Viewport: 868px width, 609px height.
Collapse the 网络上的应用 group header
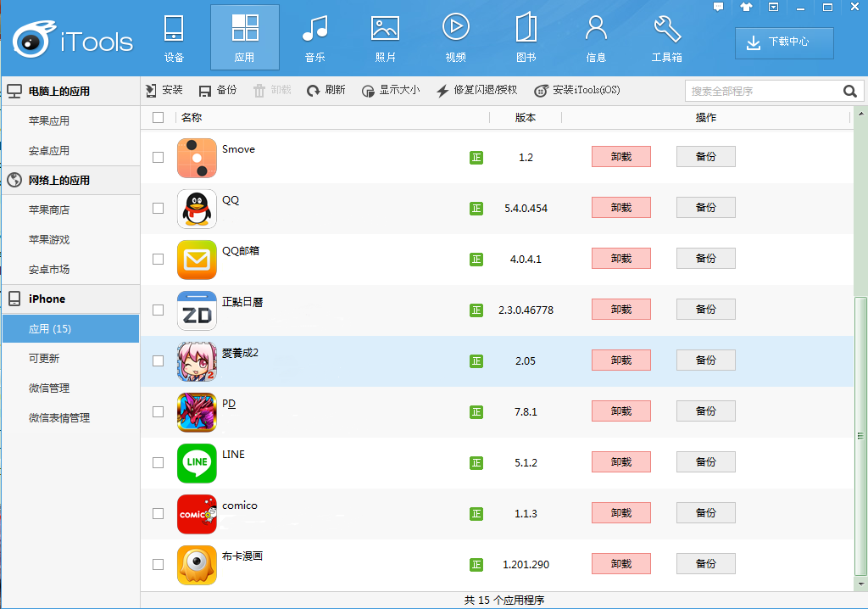(71, 181)
